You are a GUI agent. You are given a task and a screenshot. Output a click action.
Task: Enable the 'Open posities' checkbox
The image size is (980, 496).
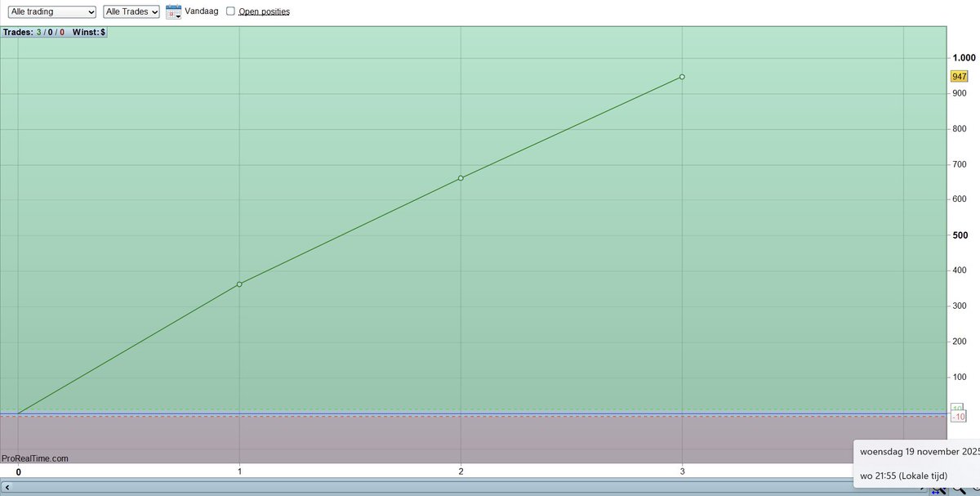[x=230, y=11]
